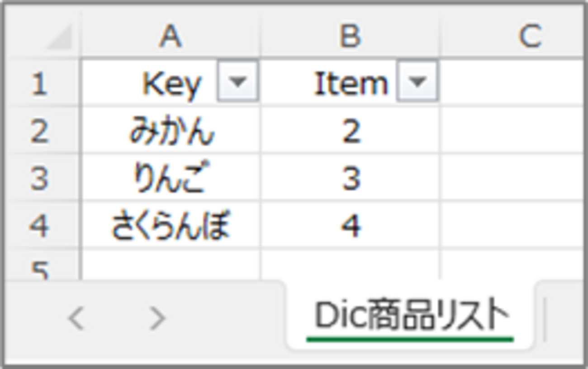Select column A header
588x369 pixels.
(171, 36)
